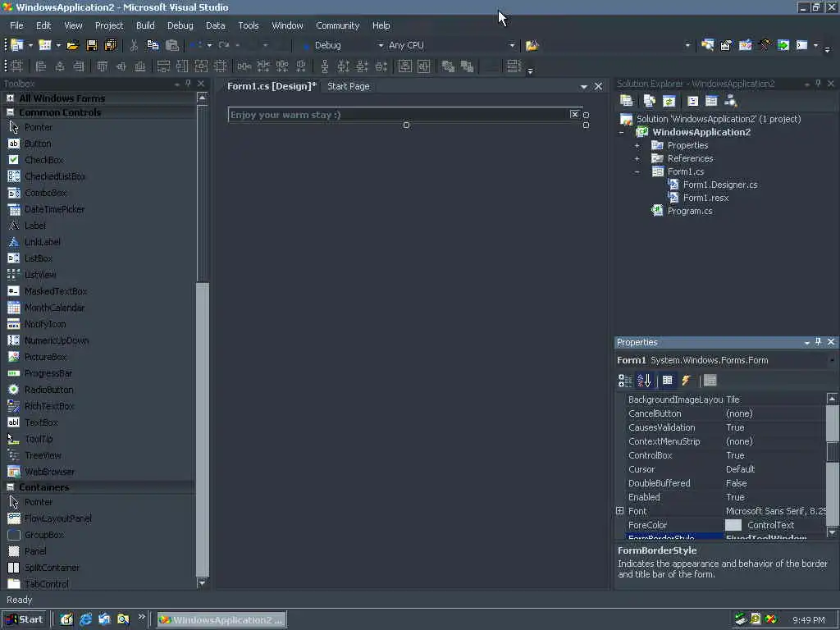
Task: Click the Save All icon
Action: click(111, 46)
